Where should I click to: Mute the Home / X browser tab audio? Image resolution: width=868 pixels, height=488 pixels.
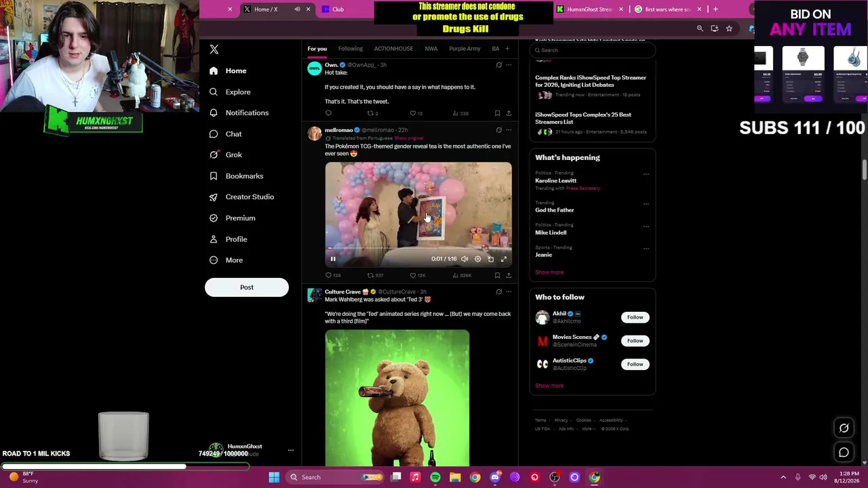(297, 9)
